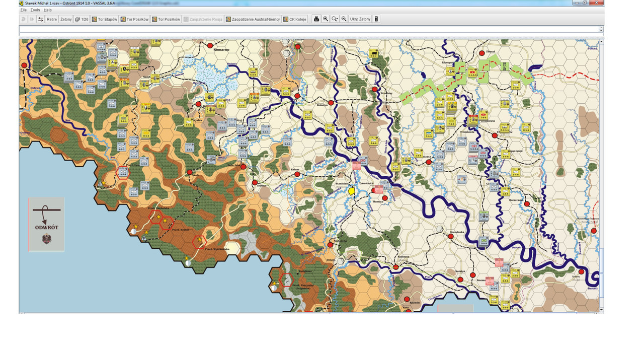
Task: Click the Bolechów red town dot
Action: pyautogui.click(x=244, y=167)
